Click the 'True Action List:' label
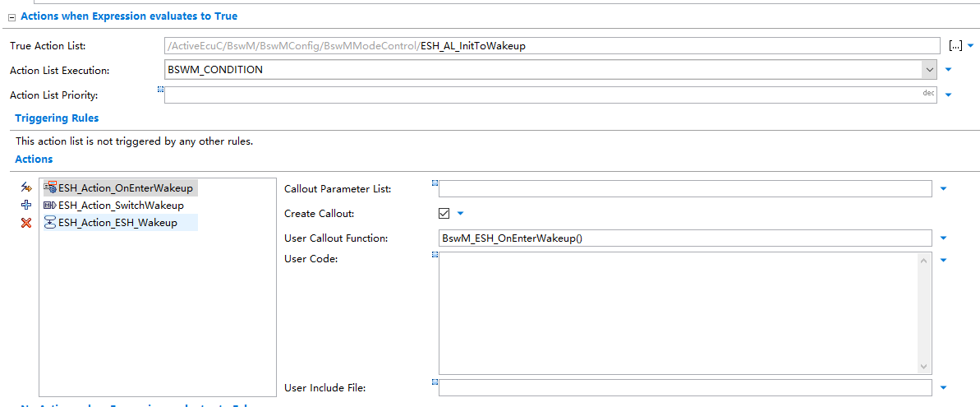980x407 pixels. click(x=48, y=46)
